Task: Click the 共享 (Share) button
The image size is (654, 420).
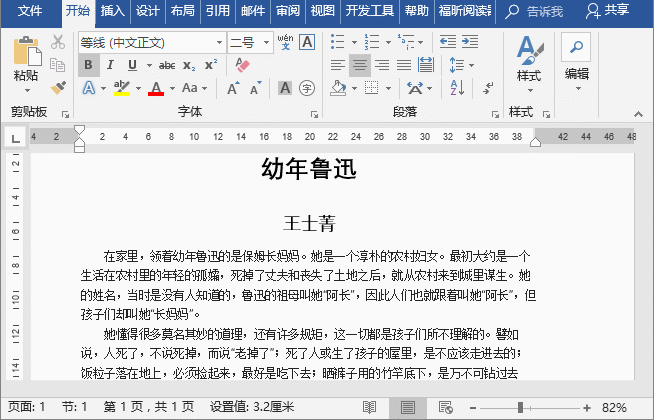Action: [608, 11]
